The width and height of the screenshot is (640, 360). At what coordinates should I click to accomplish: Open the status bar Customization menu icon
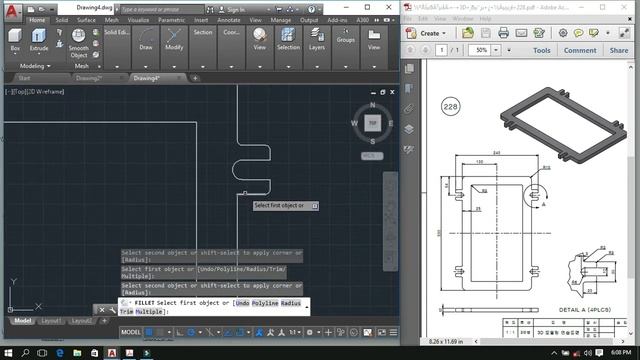coord(393,333)
